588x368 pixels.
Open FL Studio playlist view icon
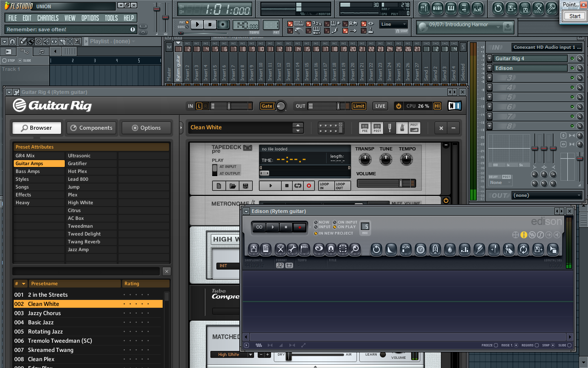(x=424, y=8)
